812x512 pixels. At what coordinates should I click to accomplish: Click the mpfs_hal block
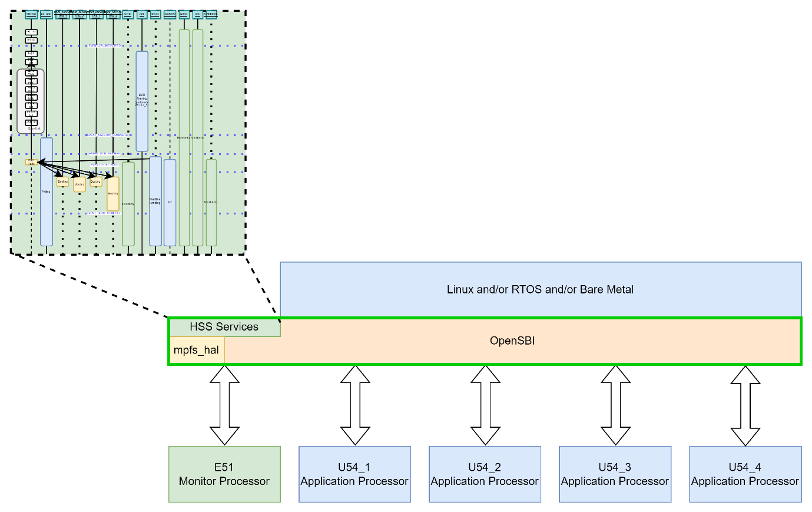(x=197, y=350)
